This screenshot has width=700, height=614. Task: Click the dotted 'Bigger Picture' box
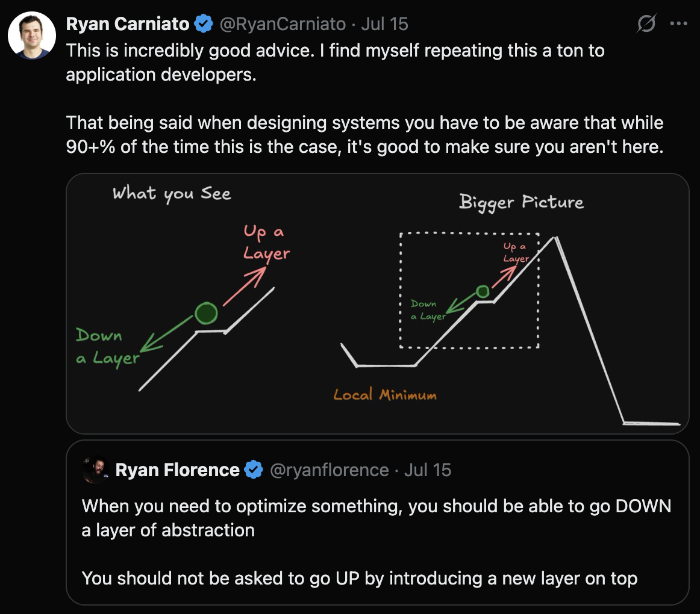click(x=470, y=289)
